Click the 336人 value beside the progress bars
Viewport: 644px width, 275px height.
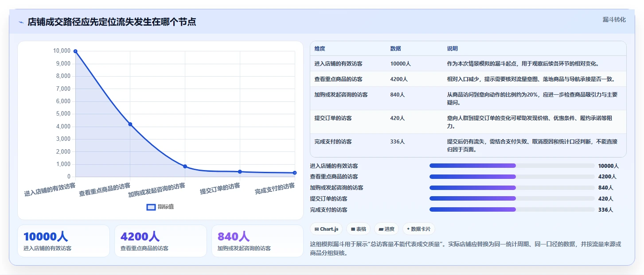605,210
